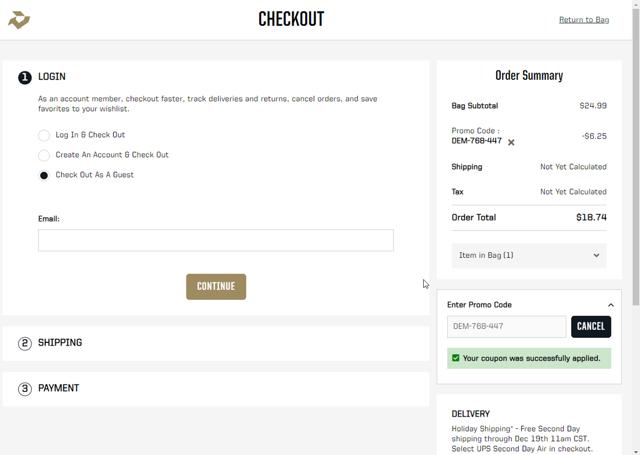Click into the promo code text field
This screenshot has width=640, height=455.
click(x=506, y=327)
